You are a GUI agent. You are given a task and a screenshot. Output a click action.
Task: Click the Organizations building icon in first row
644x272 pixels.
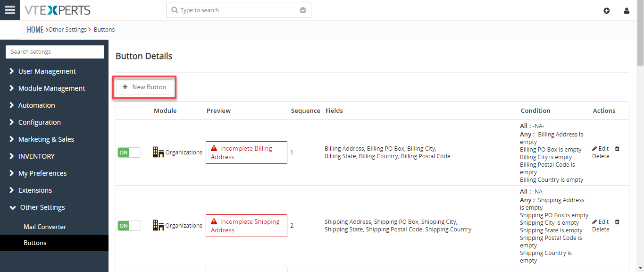click(x=158, y=152)
